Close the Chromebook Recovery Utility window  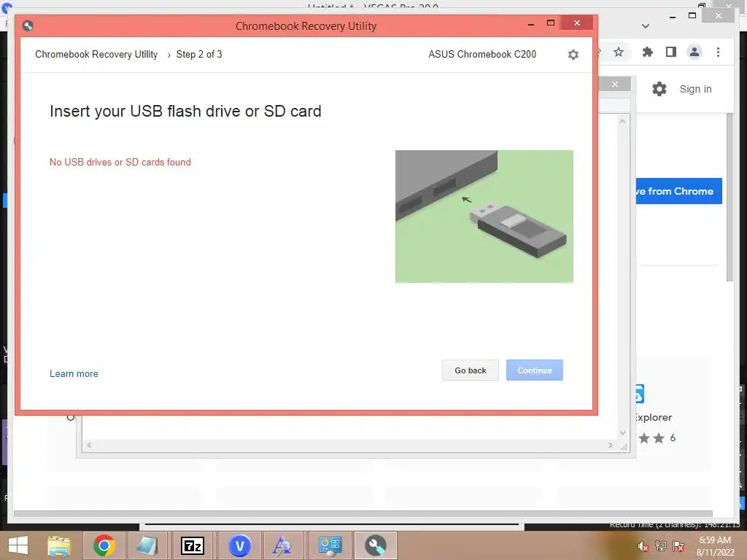(x=577, y=23)
